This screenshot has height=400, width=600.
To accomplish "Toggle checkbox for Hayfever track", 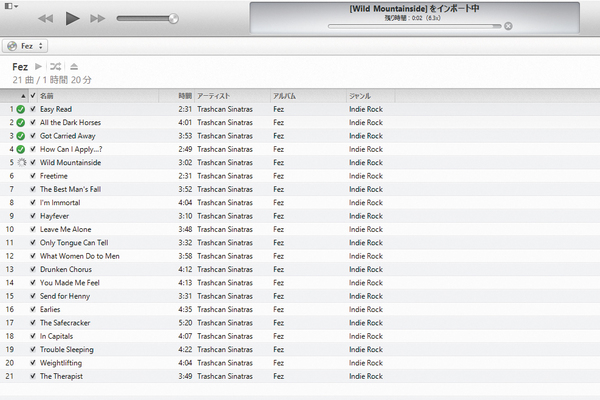I will click(33, 216).
